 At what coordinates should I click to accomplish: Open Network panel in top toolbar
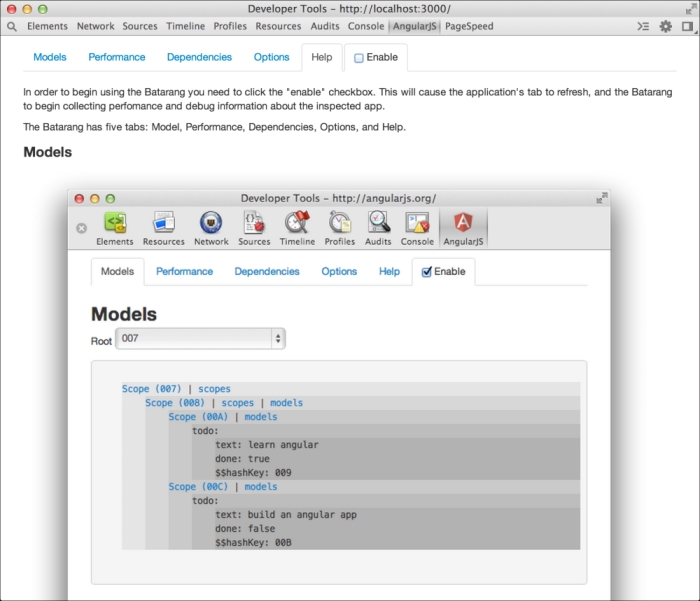click(96, 26)
